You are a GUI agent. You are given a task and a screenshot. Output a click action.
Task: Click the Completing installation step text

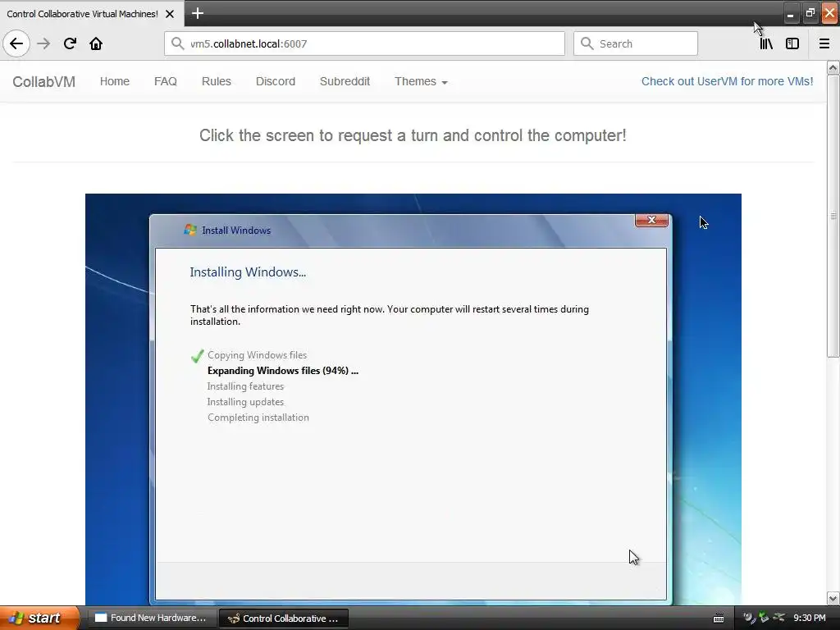pyautogui.click(x=258, y=418)
